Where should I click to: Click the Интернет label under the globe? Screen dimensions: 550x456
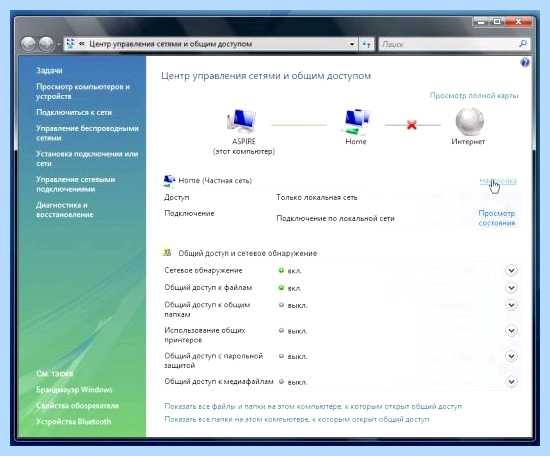point(468,141)
